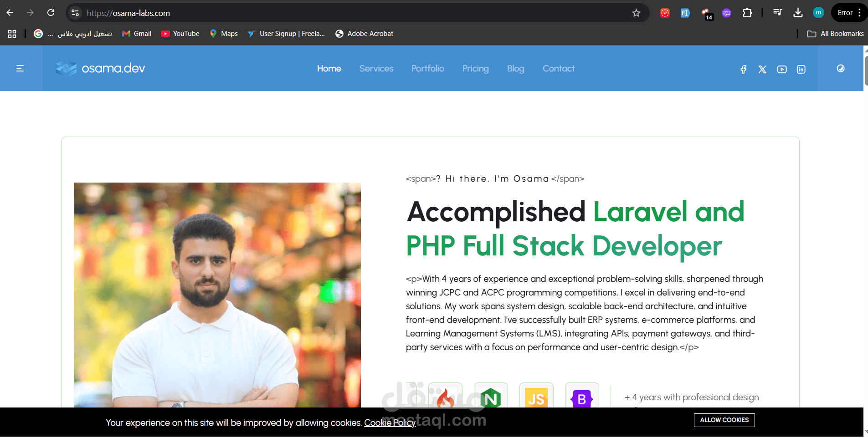Click the text 'PHP Full Stack Developer'

click(564, 246)
